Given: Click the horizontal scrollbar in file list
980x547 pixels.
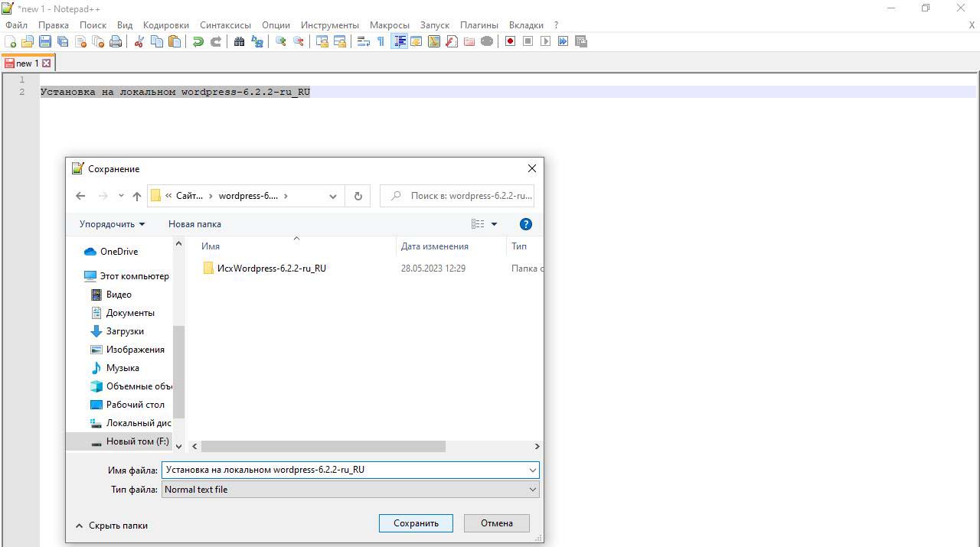Looking at the screenshot, I should point(323,446).
